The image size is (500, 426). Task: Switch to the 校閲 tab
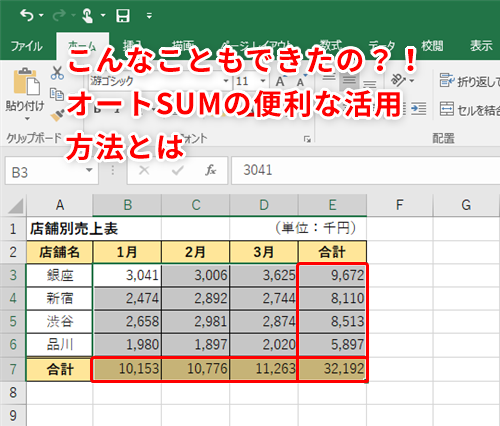[432, 46]
